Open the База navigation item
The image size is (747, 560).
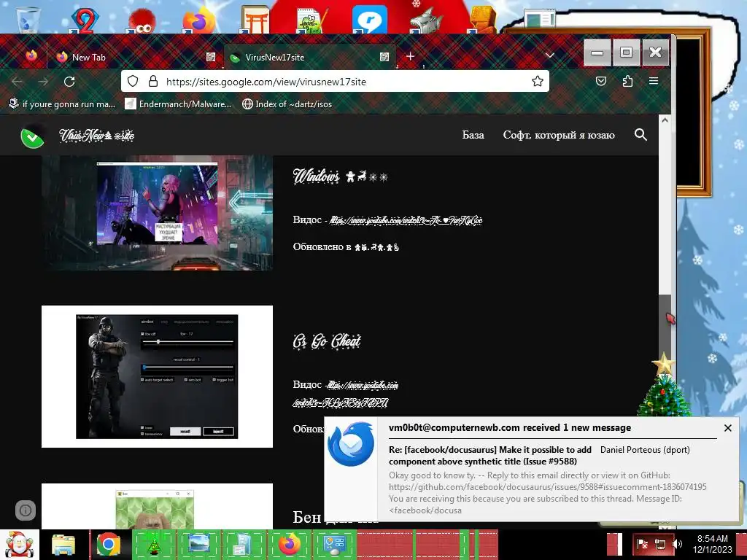(x=473, y=135)
